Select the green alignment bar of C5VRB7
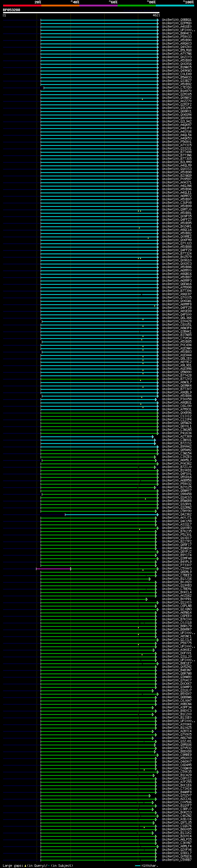The image size is (197, 868). (99, 860)
